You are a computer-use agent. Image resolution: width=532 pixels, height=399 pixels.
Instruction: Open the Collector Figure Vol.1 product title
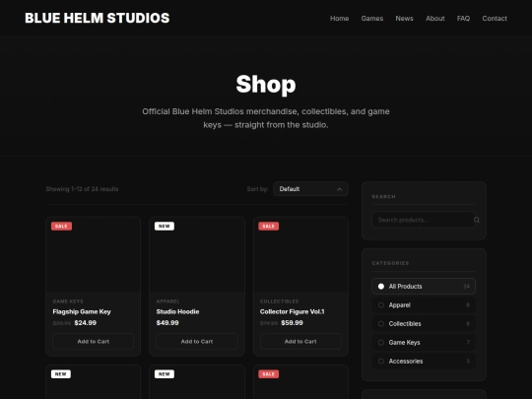tap(293, 311)
